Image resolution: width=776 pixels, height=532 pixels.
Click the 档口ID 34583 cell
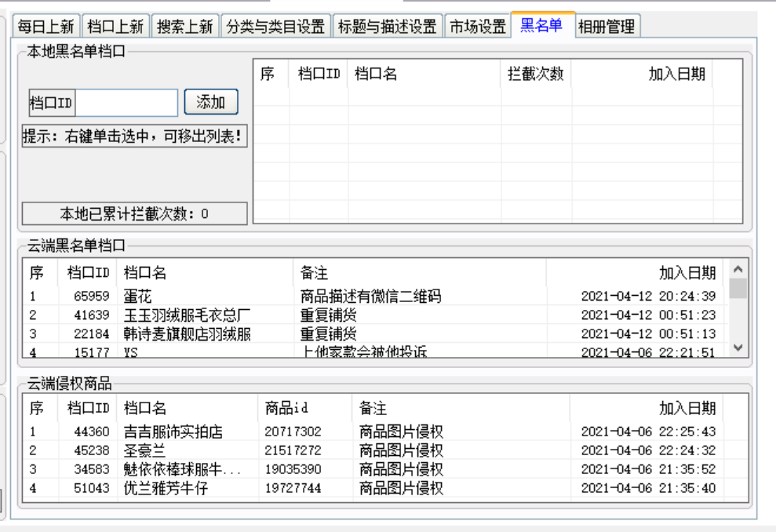(x=92, y=469)
